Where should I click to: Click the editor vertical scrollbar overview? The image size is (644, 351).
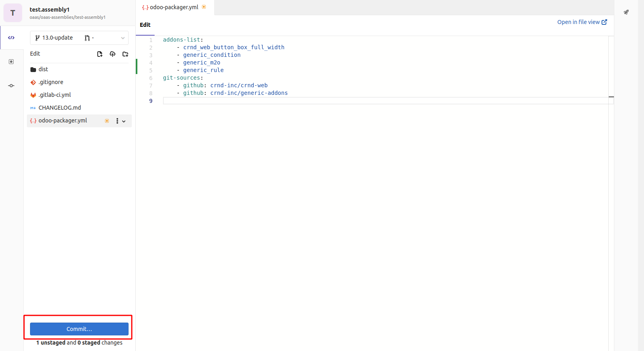pos(611,193)
